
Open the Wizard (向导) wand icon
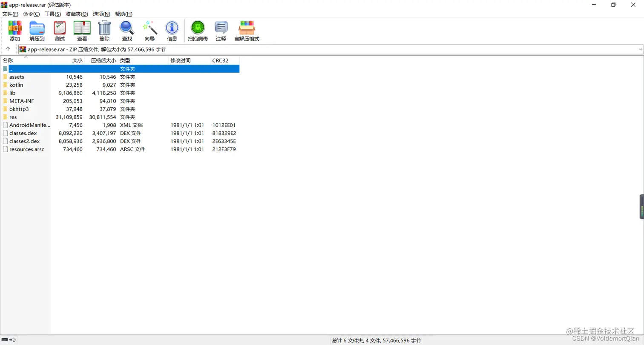point(150,28)
